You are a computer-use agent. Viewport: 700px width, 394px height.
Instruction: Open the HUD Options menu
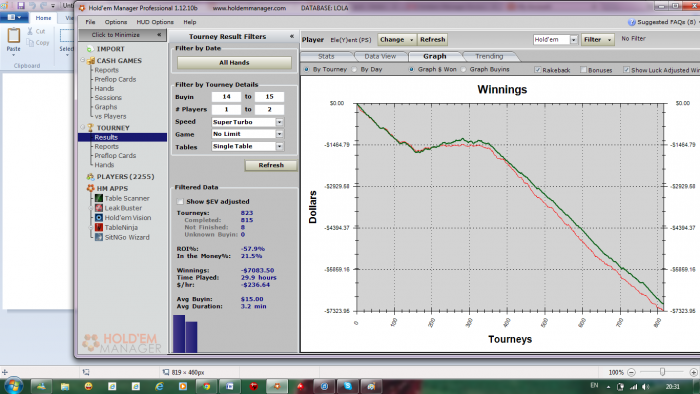(x=155, y=22)
